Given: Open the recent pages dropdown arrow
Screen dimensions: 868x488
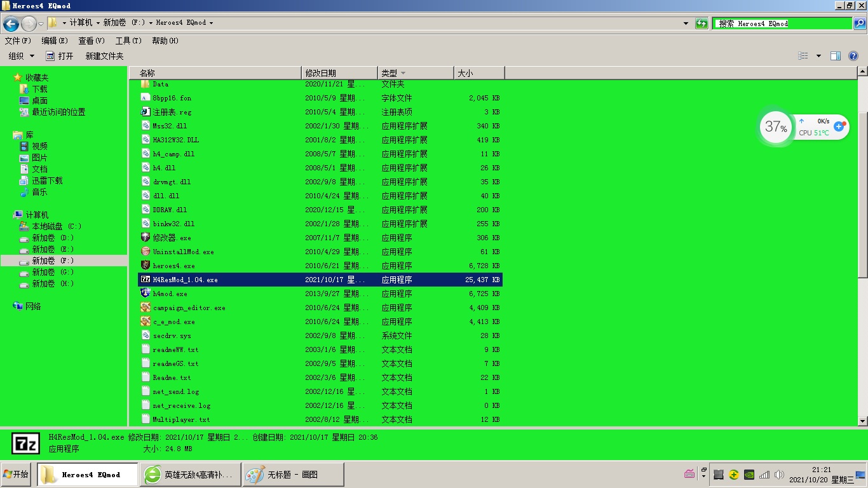Looking at the screenshot, I should [x=41, y=24].
